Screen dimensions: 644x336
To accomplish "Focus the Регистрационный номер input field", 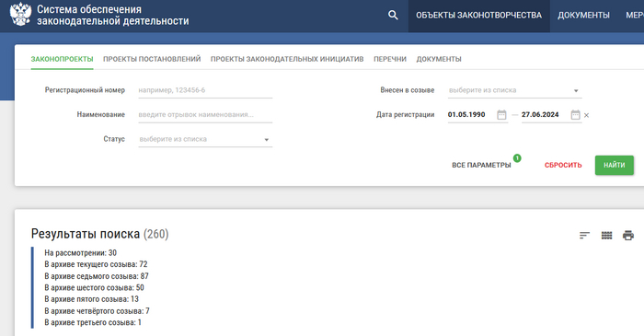I will (205, 90).
